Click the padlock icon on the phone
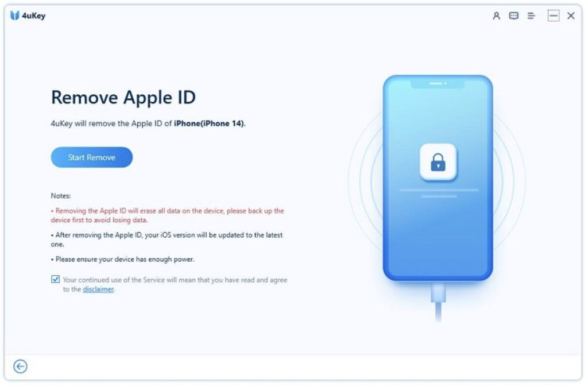This screenshot has height=386, width=588. tap(438, 162)
